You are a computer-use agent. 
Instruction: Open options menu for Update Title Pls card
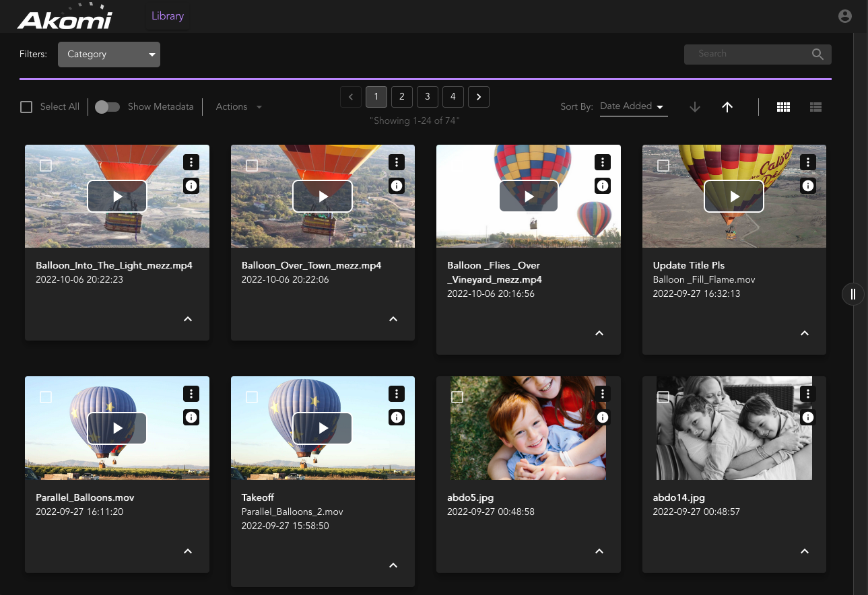click(808, 162)
